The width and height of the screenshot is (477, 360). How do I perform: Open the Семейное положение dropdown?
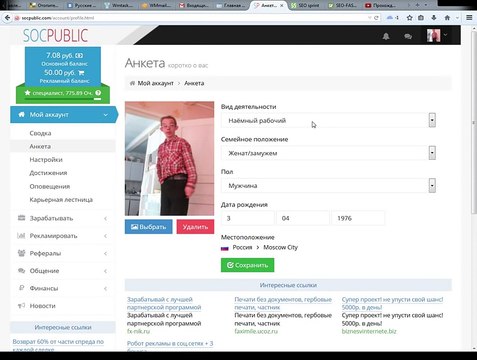tap(328, 153)
